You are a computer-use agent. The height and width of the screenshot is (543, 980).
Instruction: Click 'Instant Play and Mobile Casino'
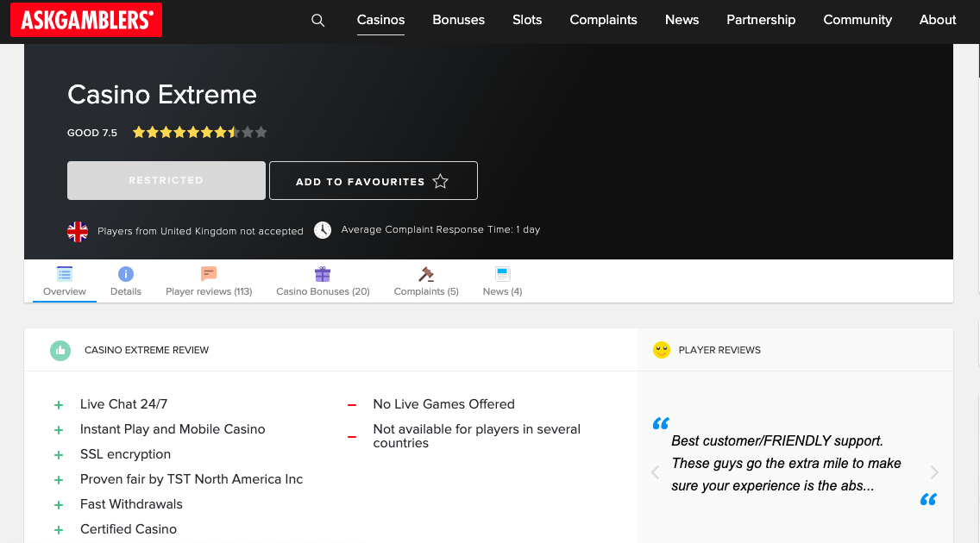pyautogui.click(x=173, y=428)
